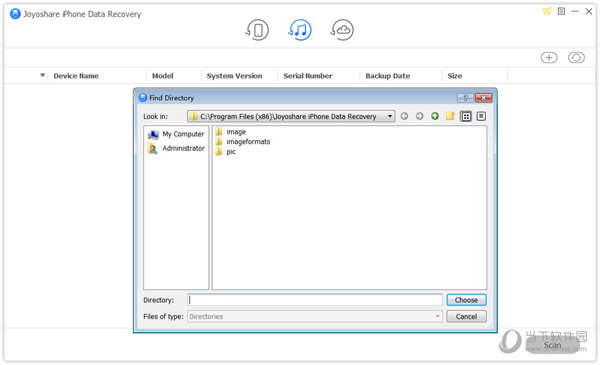Select the recover from iCloud backup icon

342,30
